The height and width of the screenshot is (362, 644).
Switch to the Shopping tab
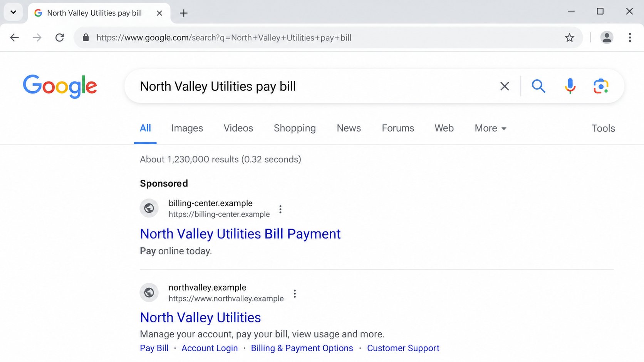click(295, 128)
